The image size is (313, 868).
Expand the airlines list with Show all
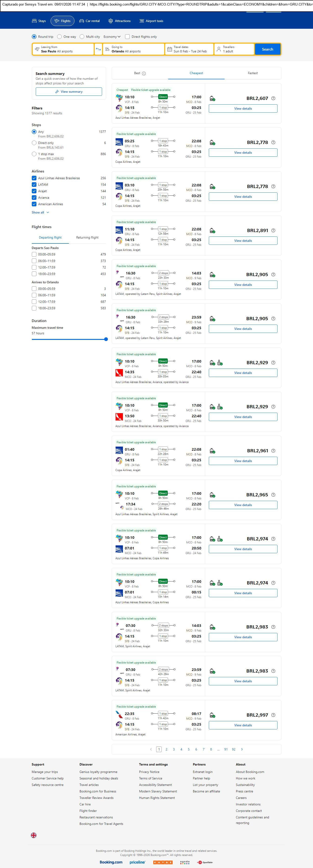(40, 213)
